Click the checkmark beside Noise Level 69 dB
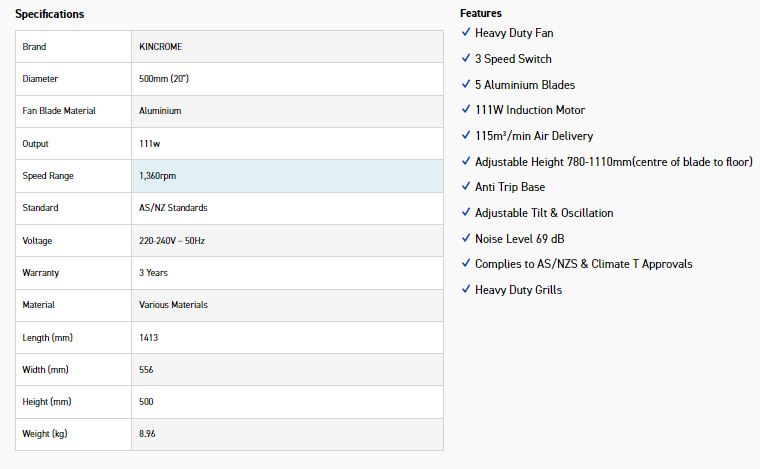 point(466,238)
